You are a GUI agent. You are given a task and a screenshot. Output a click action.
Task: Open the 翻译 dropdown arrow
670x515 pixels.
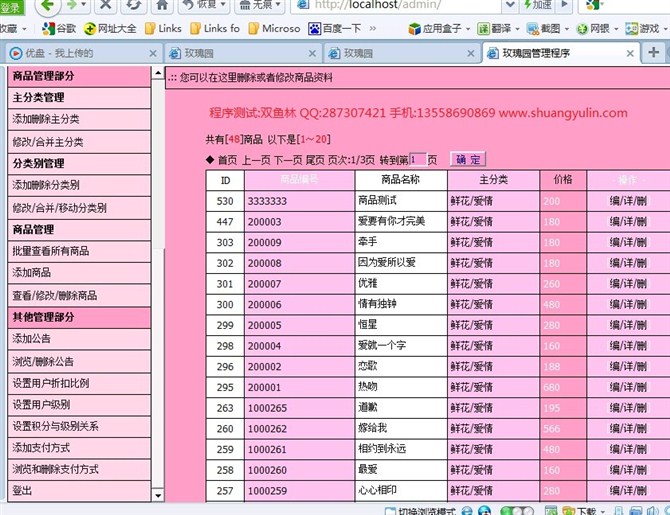517,29
